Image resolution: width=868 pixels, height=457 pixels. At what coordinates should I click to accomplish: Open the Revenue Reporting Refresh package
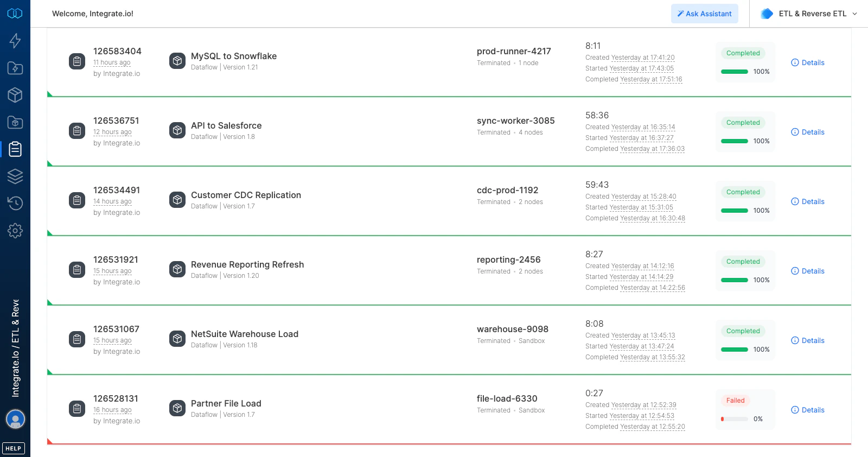click(x=247, y=264)
